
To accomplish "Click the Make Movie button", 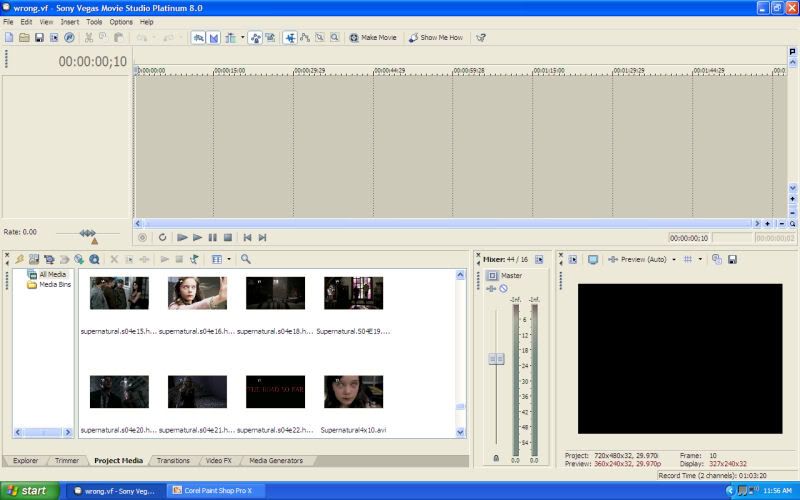I will click(373, 37).
